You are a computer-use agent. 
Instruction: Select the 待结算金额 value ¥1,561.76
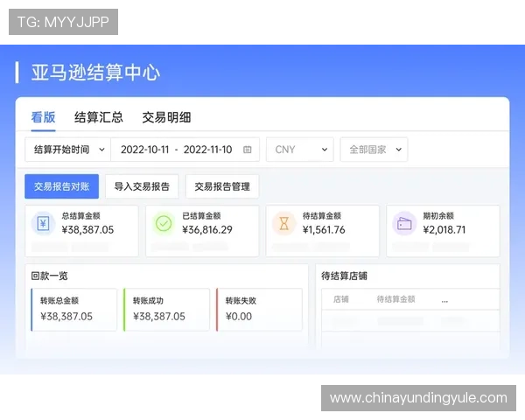324,230
